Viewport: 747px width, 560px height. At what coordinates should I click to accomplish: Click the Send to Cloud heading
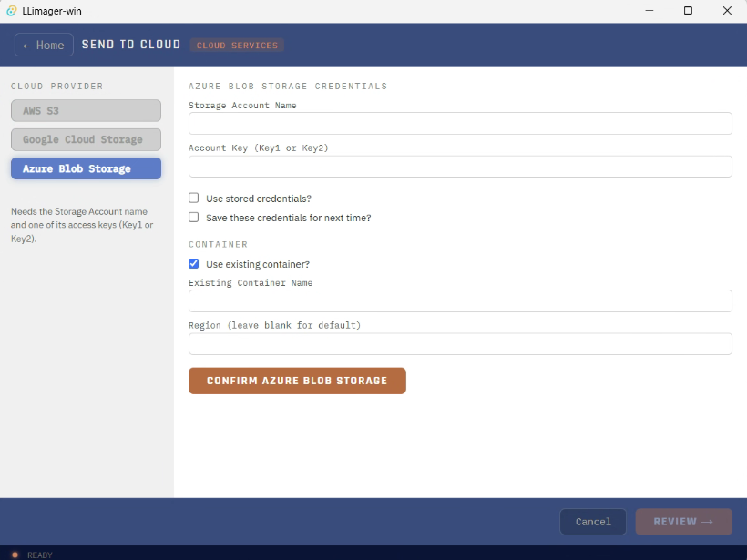(131, 45)
